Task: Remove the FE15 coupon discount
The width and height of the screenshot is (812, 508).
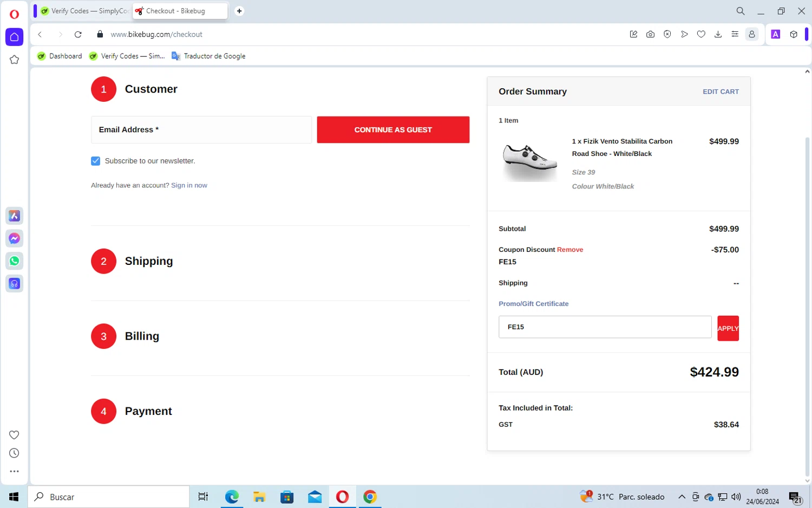Action: (570, 250)
